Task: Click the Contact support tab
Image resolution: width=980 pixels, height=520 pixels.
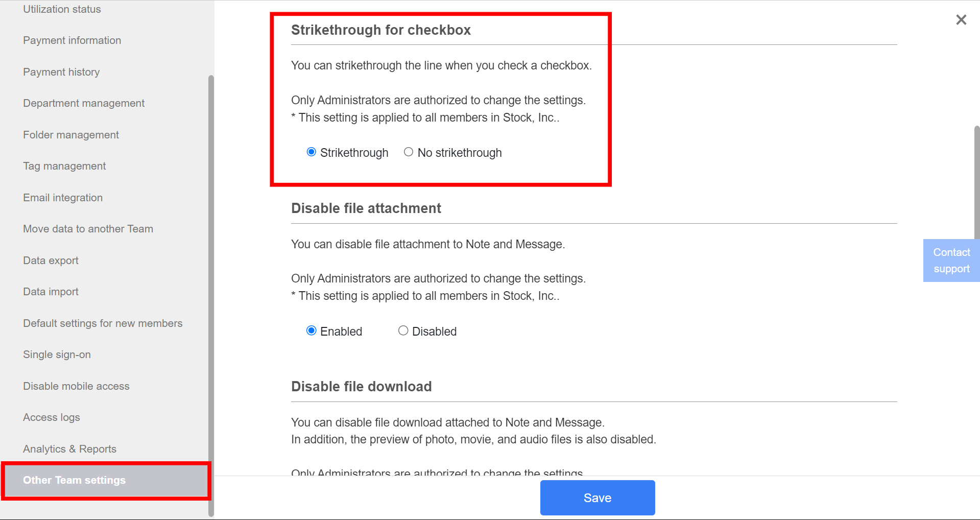Action: point(951,260)
